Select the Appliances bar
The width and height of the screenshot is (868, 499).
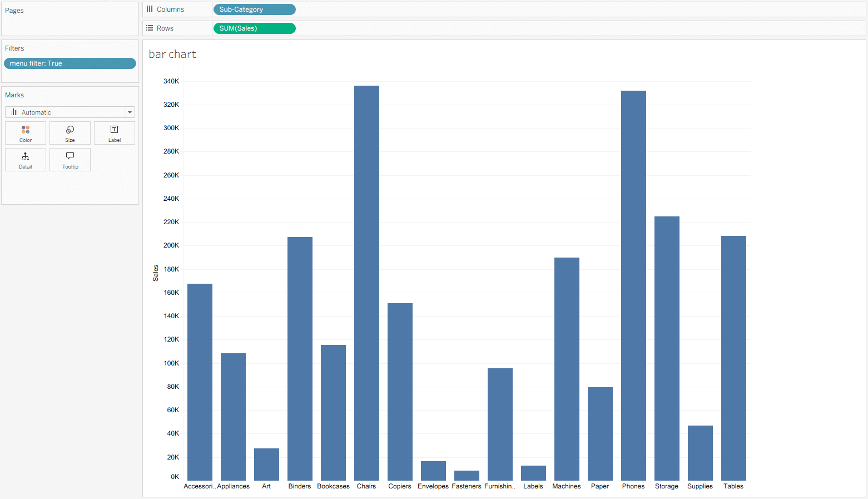pyautogui.click(x=233, y=417)
